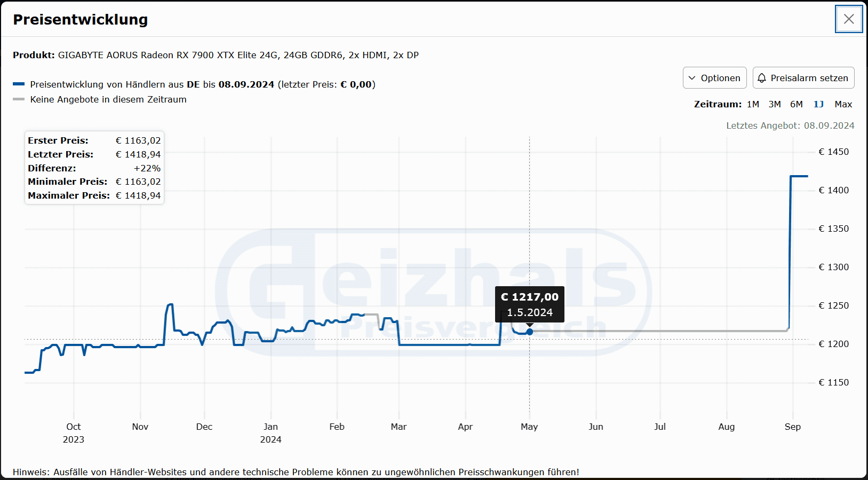Viewport: 868px width, 480px height.
Task: Select the 1J time range
Action: [818, 104]
